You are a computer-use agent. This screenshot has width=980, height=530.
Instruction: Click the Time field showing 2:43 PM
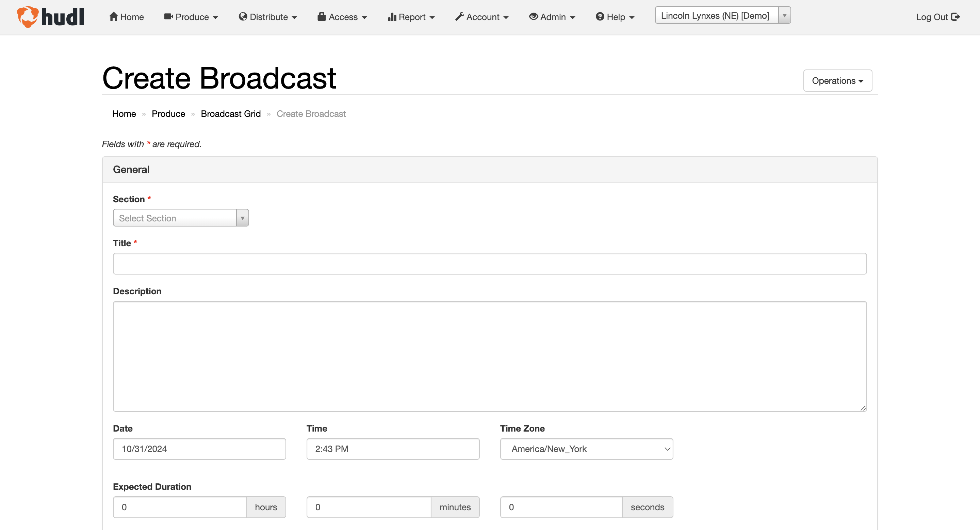(393, 449)
